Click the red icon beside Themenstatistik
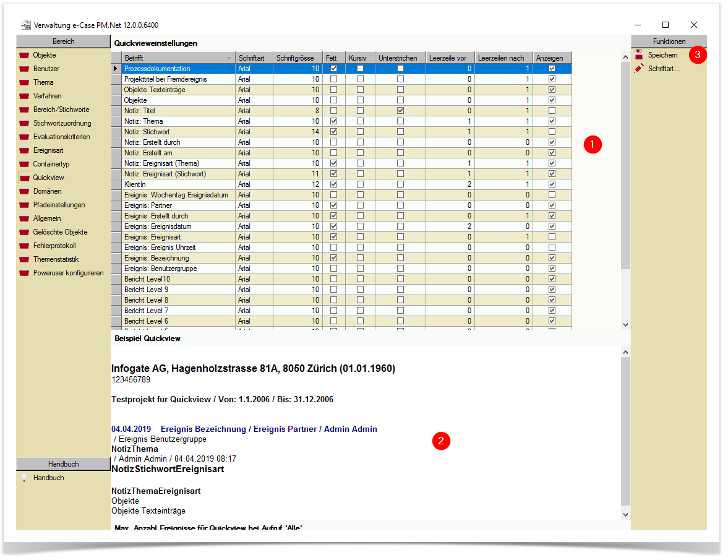Screen dimensions: 728x560 (24, 259)
